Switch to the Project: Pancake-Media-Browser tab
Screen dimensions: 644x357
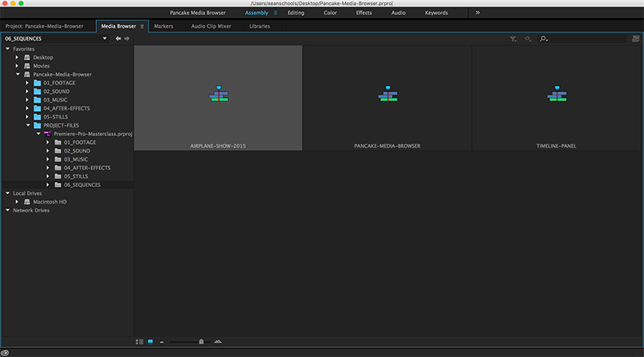click(45, 26)
